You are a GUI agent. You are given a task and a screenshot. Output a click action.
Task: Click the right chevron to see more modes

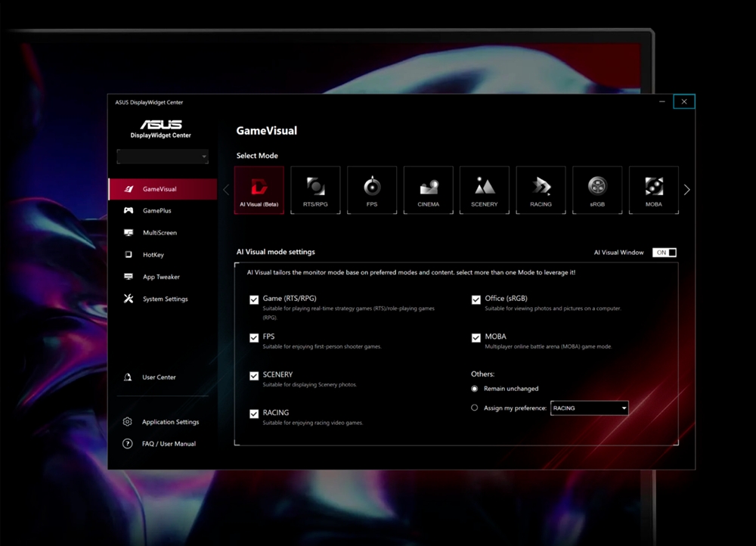coord(686,190)
